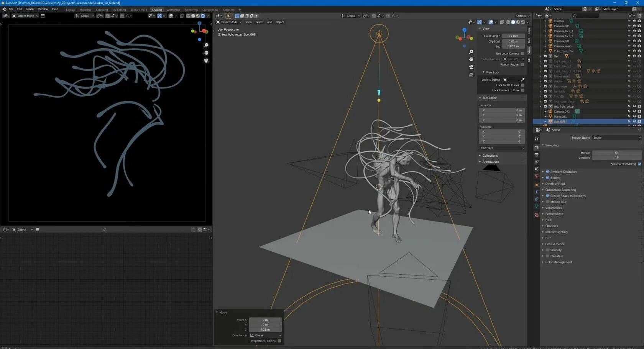Screen dimensions: 644x349
Task: Click the outliner search field
Action: click(585, 16)
